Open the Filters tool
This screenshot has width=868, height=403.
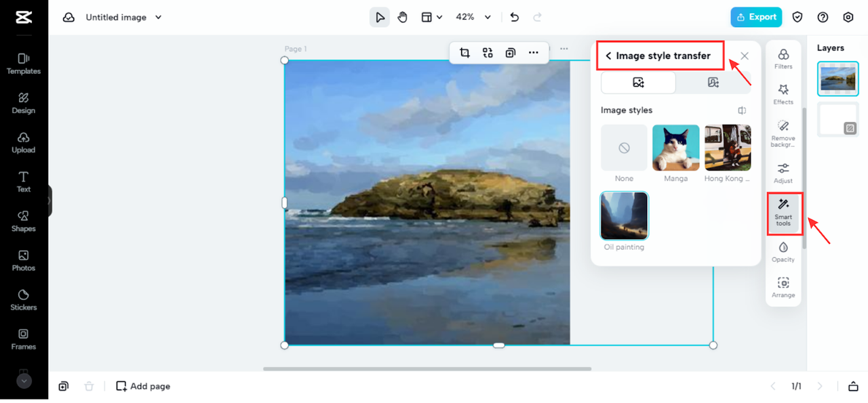pos(783,59)
